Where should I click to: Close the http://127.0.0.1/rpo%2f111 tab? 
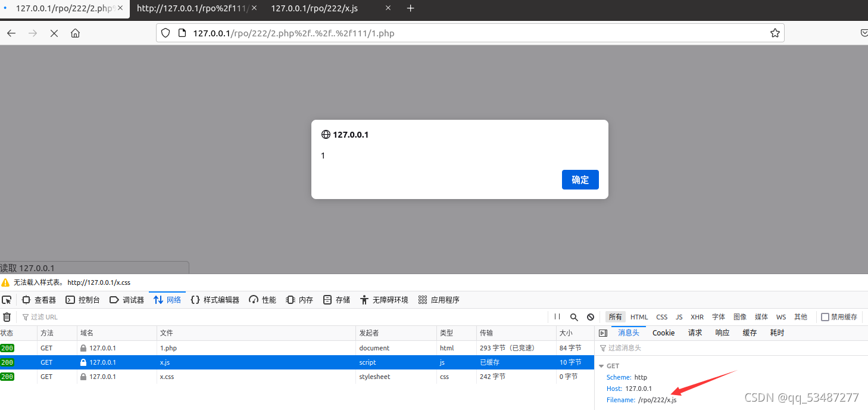(x=255, y=8)
